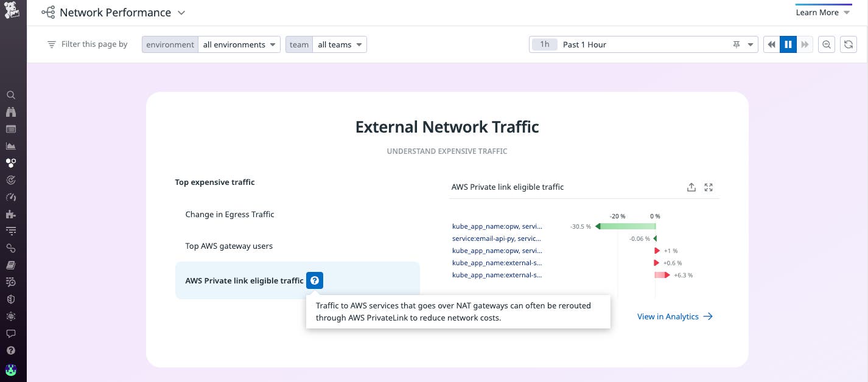Click the puzzle-piece Integrations icon in sidebar
Screen dimensions: 868x382
tap(11, 214)
